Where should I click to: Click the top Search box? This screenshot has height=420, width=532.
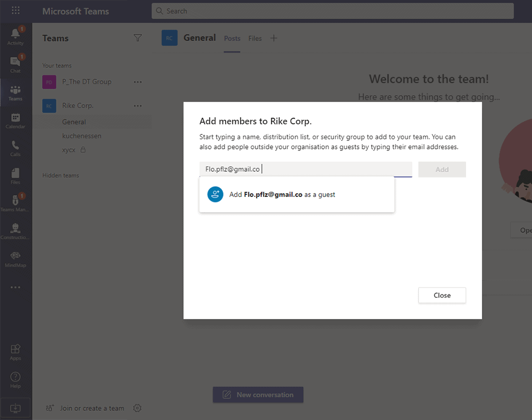332,11
